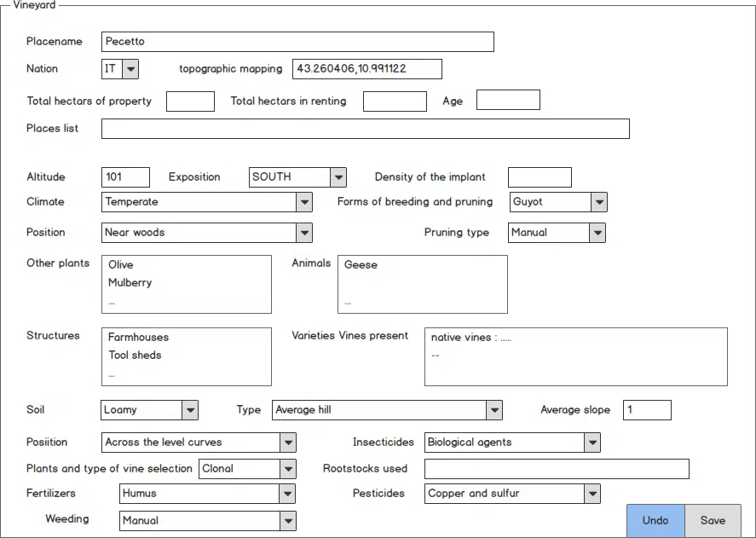
Task: Focus the topographic mapping coordinates field
Action: point(366,69)
